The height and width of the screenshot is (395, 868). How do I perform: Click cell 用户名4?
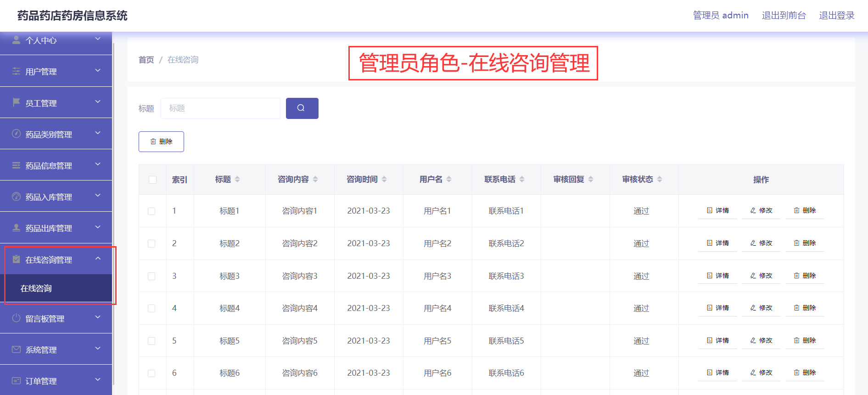pos(437,308)
